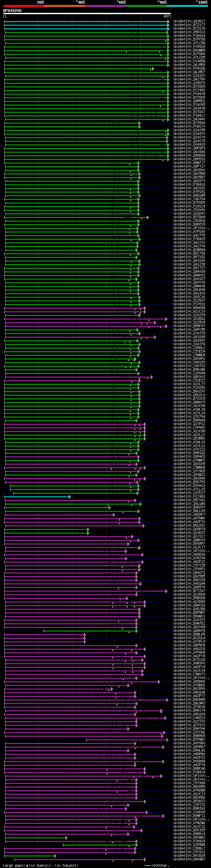Select hit label UniRef100_Q27PX2
211x868 pixels.
tap(190, 424)
